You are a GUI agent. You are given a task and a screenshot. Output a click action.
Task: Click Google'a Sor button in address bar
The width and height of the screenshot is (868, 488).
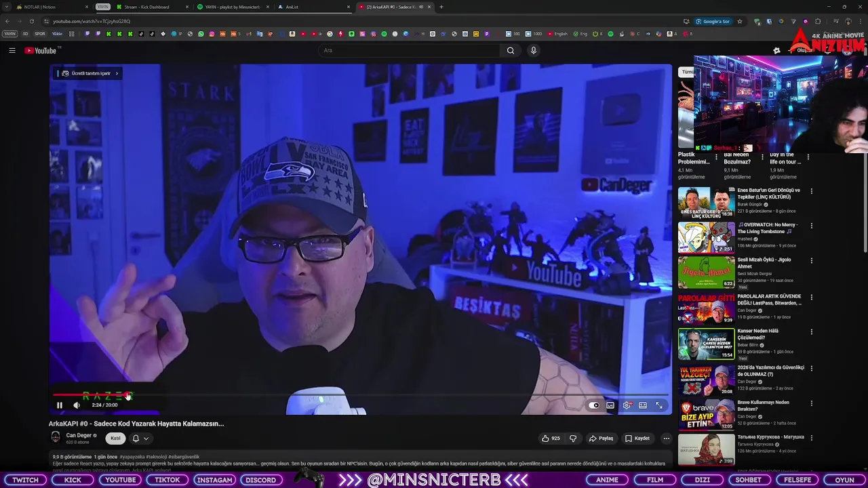[713, 21]
